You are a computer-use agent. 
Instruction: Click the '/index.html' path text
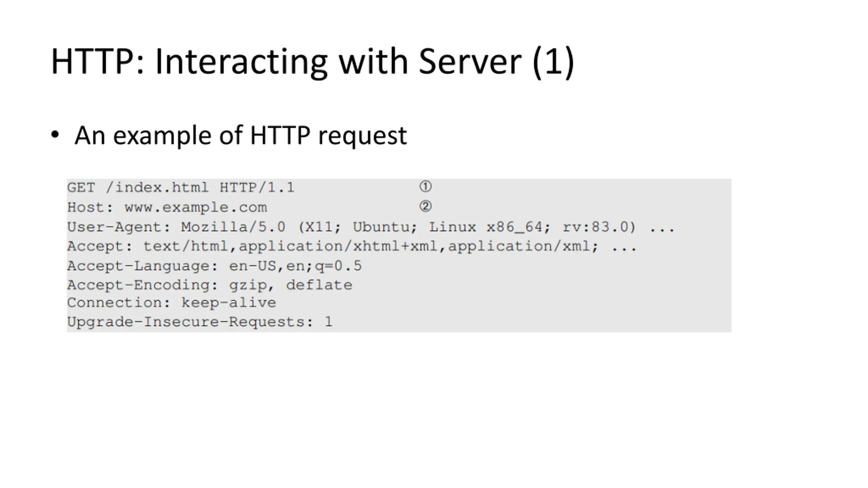pyautogui.click(x=157, y=187)
